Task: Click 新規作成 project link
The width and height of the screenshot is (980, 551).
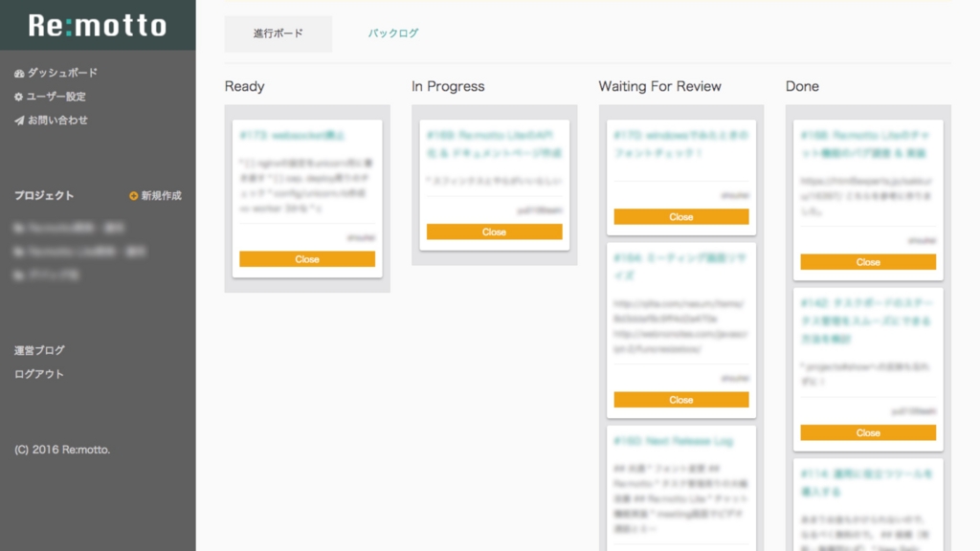Action: pos(161,195)
